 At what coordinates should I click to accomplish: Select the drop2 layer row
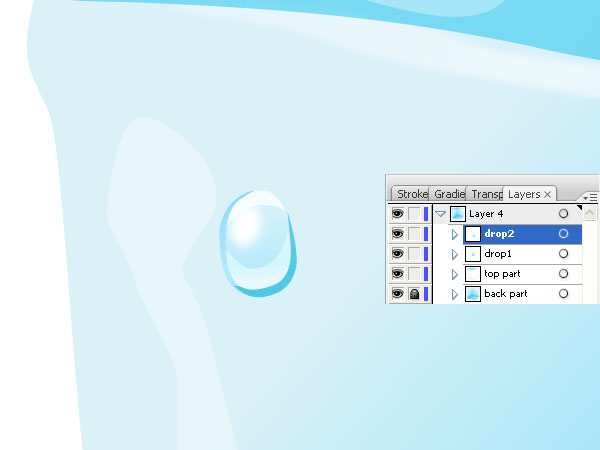coord(523,234)
